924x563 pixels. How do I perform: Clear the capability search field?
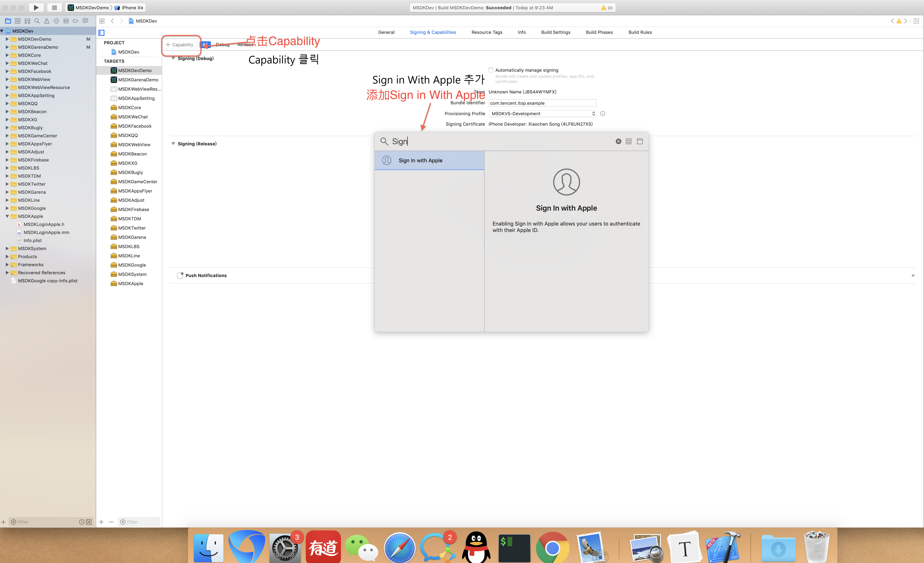(618, 142)
